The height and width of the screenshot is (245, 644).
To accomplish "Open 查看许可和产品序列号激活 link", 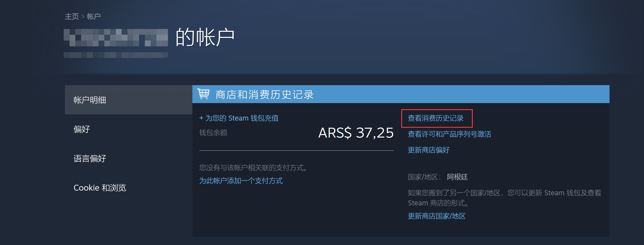I will 450,134.
